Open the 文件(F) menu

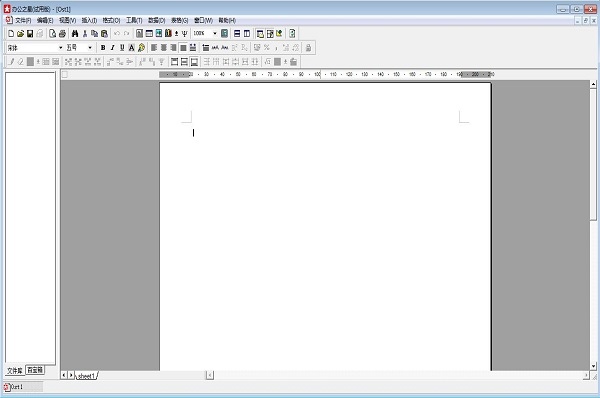pos(23,20)
